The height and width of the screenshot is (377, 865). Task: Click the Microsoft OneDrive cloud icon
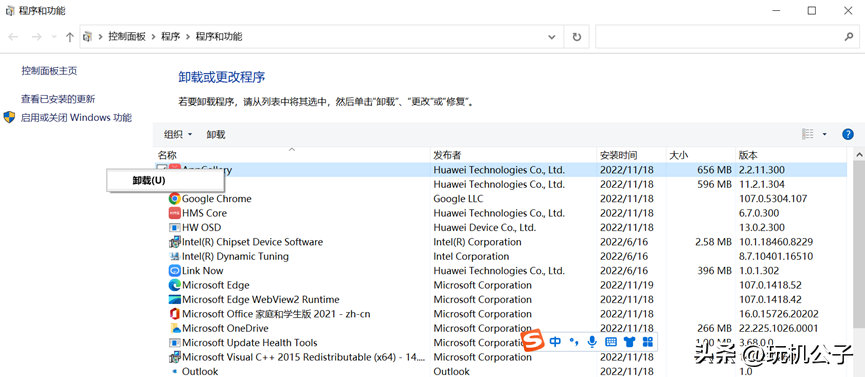(175, 328)
